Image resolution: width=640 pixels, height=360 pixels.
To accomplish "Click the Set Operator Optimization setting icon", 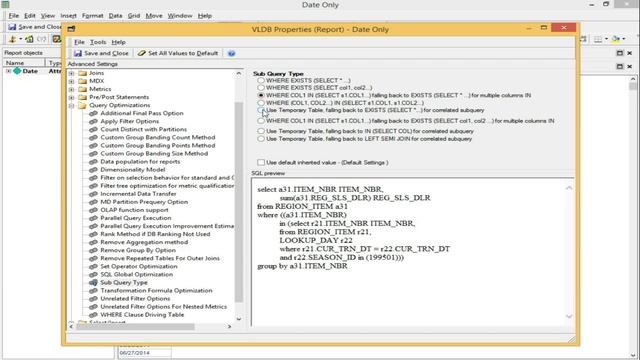I will 93,267.
